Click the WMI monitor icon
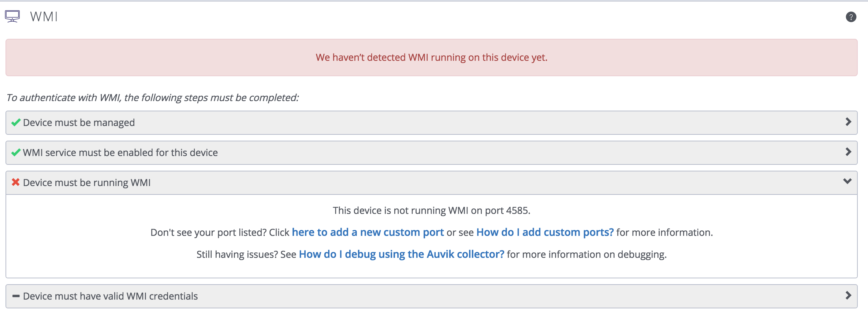The height and width of the screenshot is (319, 868). pos(12,16)
